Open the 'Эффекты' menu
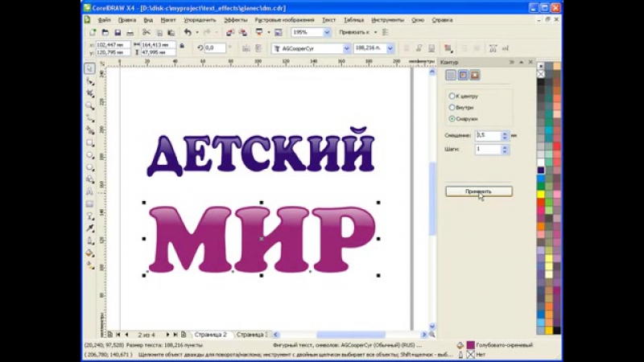 pyautogui.click(x=236, y=19)
